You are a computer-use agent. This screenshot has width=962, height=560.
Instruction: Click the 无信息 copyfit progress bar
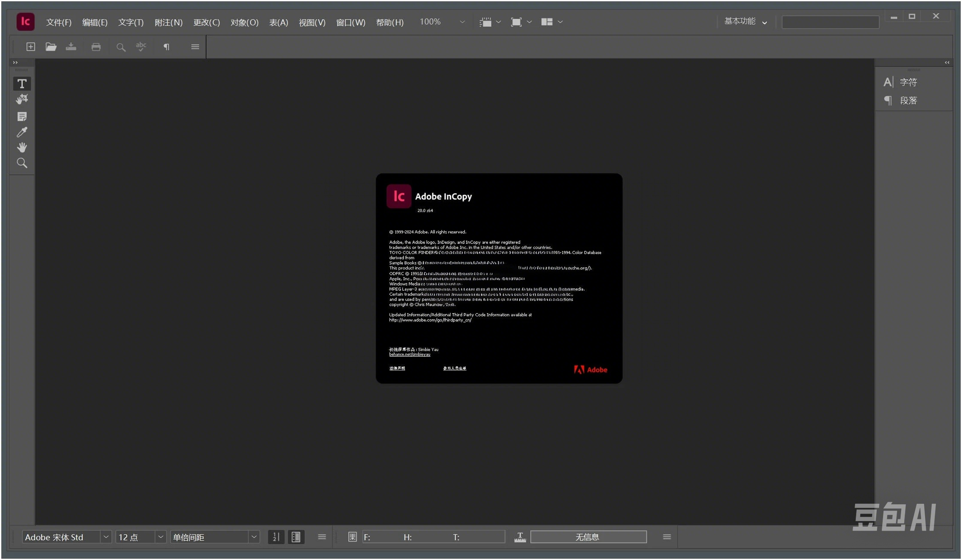[x=588, y=537]
